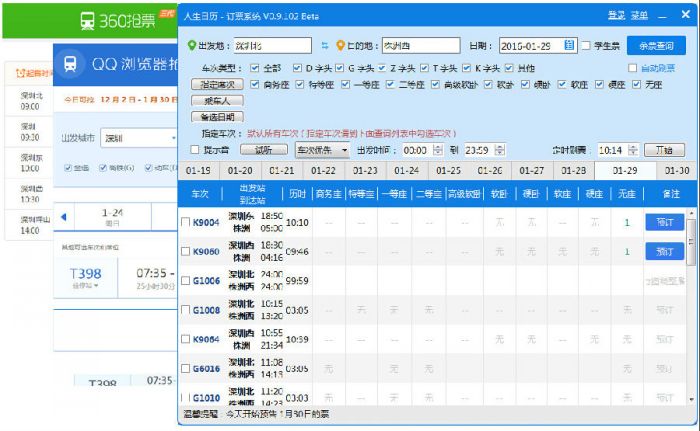
Task: Click train number K9064 in list
Action: click(206, 339)
